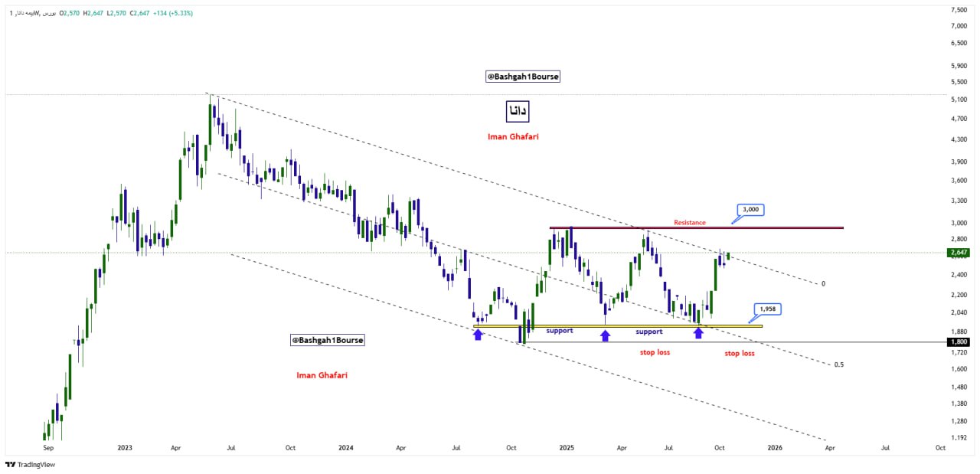The width and height of the screenshot is (980, 474).
Task: Select the green 2,647 current price tag
Action: point(959,252)
